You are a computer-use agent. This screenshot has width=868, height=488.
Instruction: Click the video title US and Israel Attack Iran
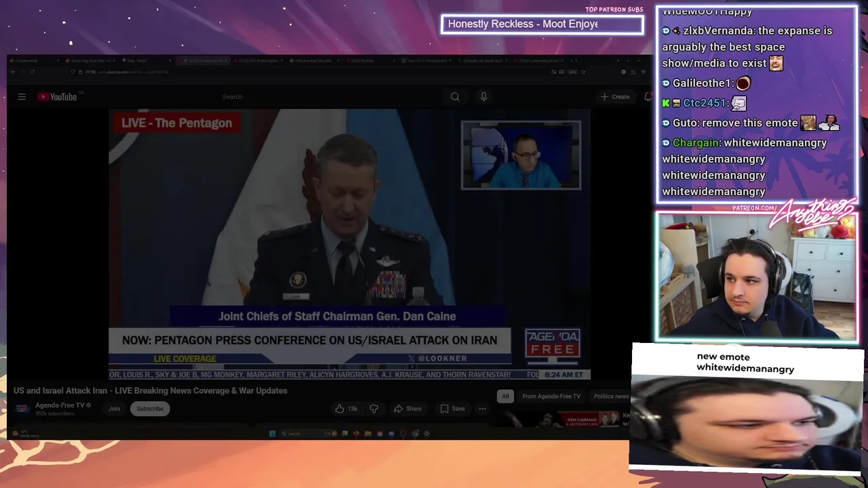tap(151, 391)
